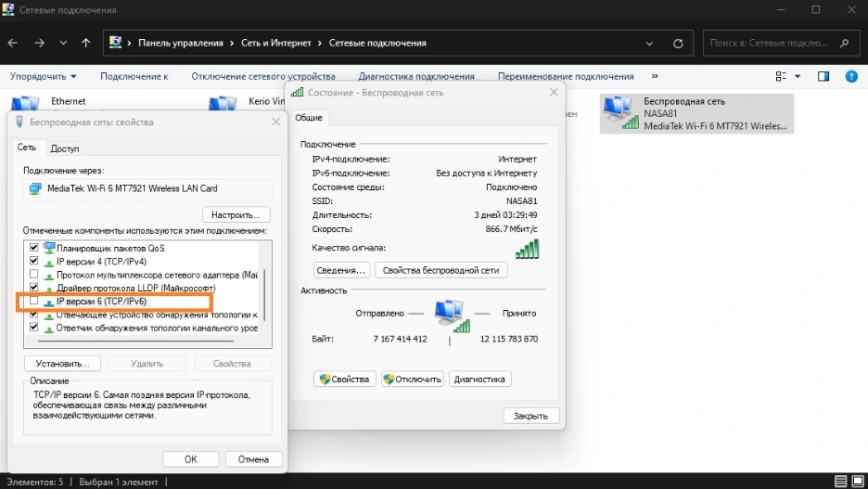This screenshot has width=868, height=489.
Task: Select the Общие tab in status window
Action: click(309, 118)
